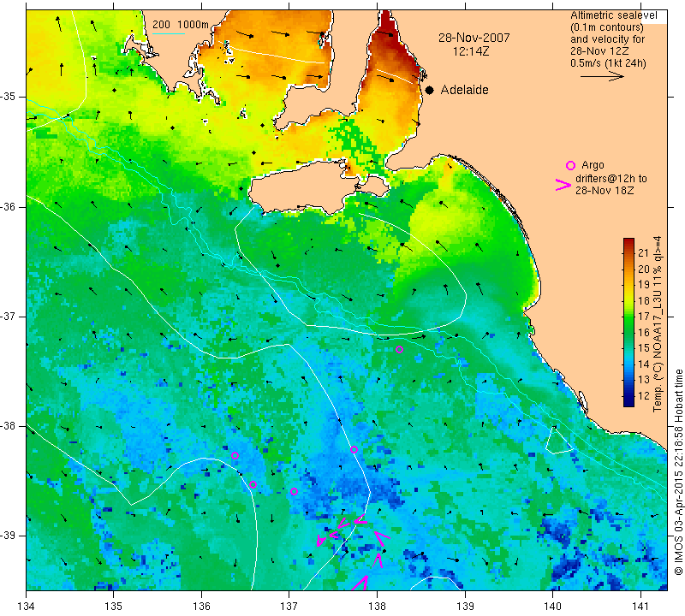This screenshot has height=616, width=685.
Task: Click the '141' longitude axis label
Action: (x=640, y=607)
